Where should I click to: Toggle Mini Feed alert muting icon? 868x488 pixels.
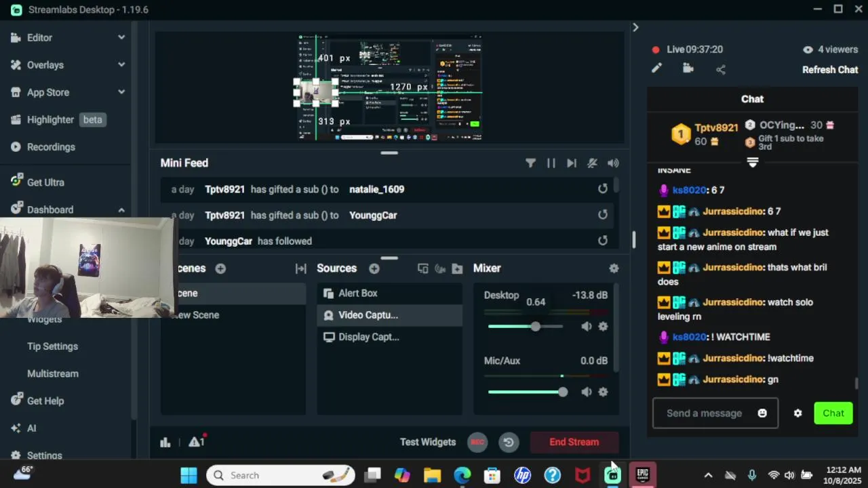click(592, 163)
